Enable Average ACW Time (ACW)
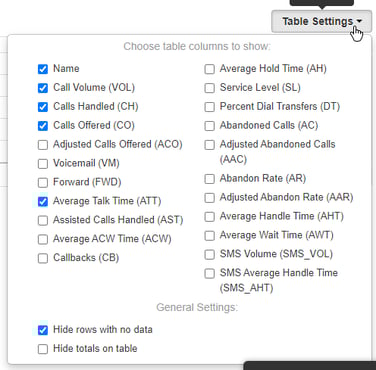Screen dimensions: 376x370 43,239
